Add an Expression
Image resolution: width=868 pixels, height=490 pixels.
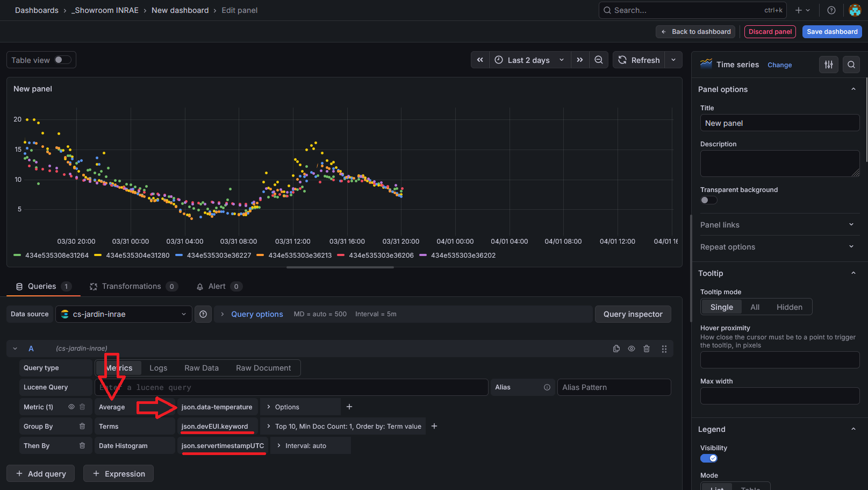[x=118, y=473]
